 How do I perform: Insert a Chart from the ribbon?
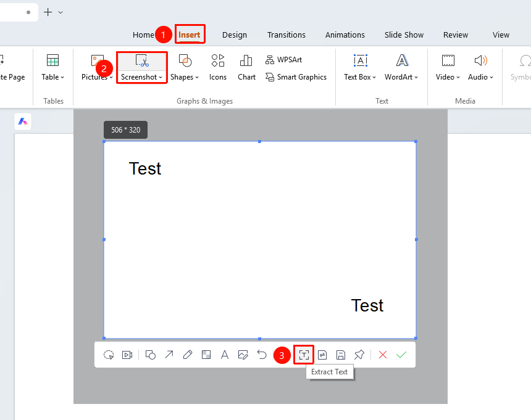coord(246,68)
